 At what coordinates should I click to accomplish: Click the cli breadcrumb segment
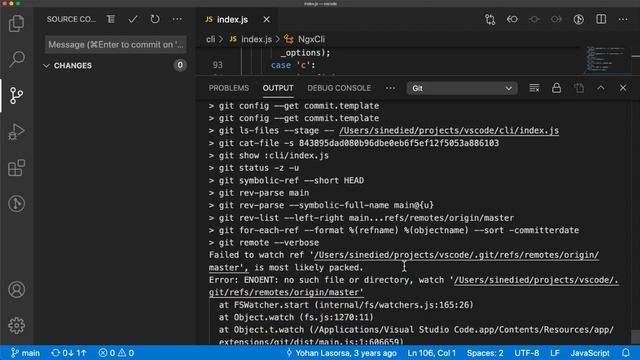tap(210, 39)
